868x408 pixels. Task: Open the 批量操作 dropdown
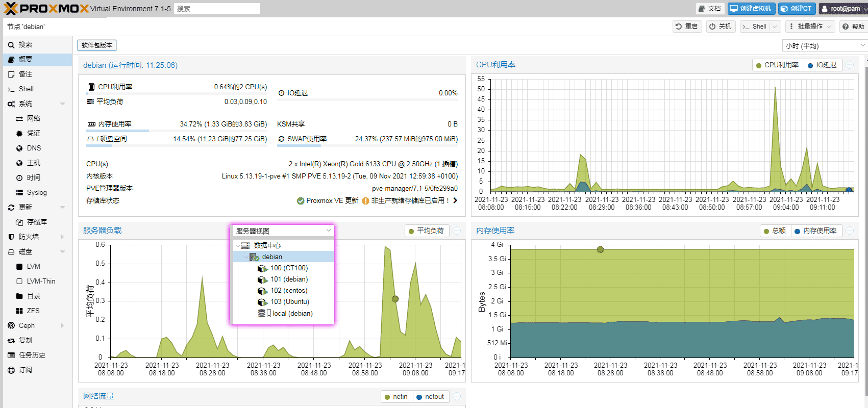click(x=810, y=27)
